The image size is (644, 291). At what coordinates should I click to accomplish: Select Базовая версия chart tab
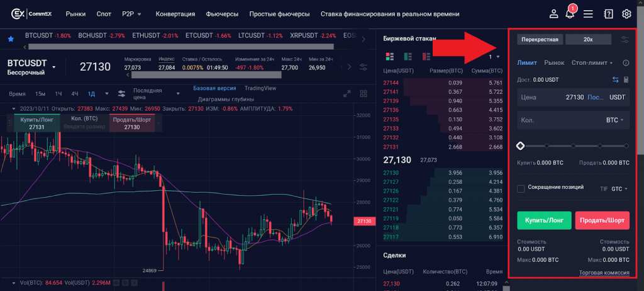click(x=214, y=88)
